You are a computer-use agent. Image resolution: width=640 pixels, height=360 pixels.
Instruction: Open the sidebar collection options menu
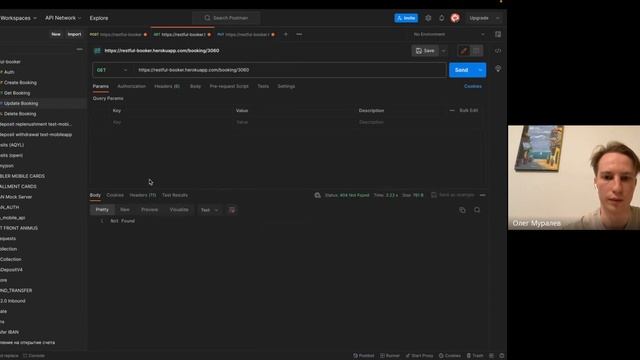tap(79, 49)
